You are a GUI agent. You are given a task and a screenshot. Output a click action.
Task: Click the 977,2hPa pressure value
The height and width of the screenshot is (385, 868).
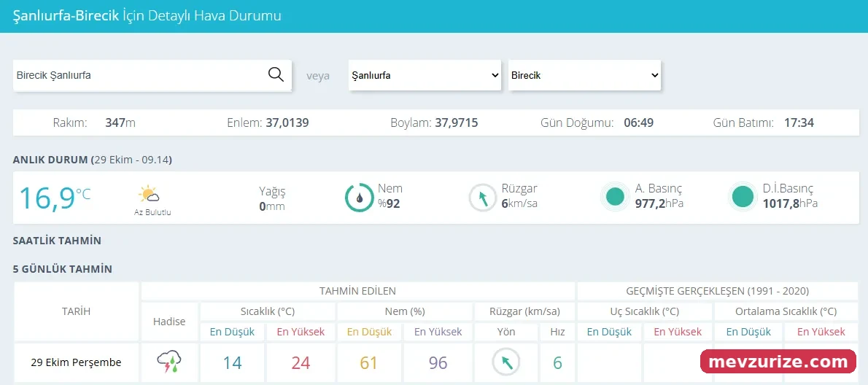[659, 203]
